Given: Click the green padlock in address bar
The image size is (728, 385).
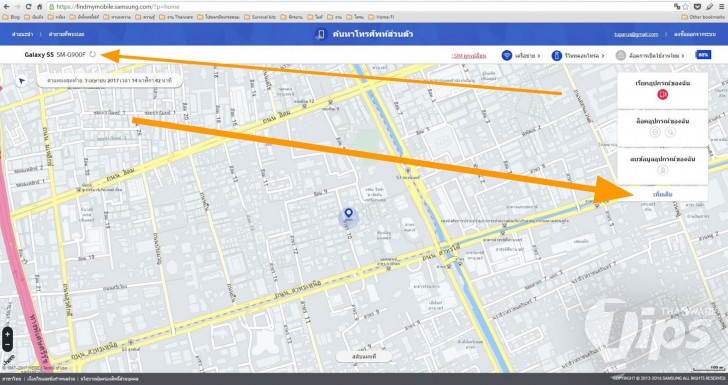Looking at the screenshot, I should click(52, 7).
